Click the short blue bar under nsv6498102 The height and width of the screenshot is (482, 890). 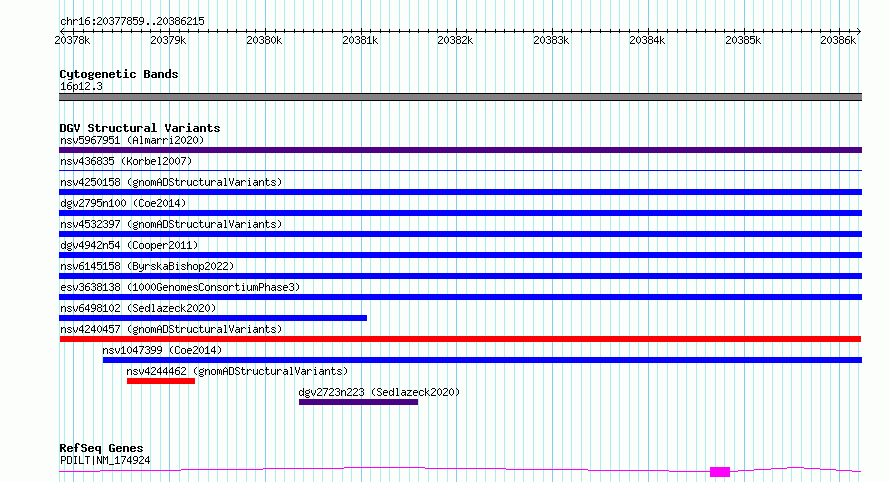tap(213, 318)
